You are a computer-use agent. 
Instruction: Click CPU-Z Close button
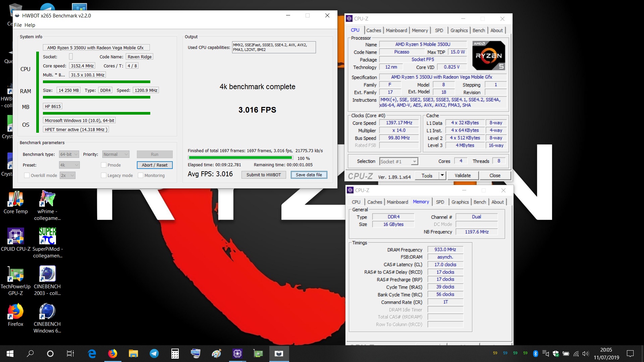495,175
